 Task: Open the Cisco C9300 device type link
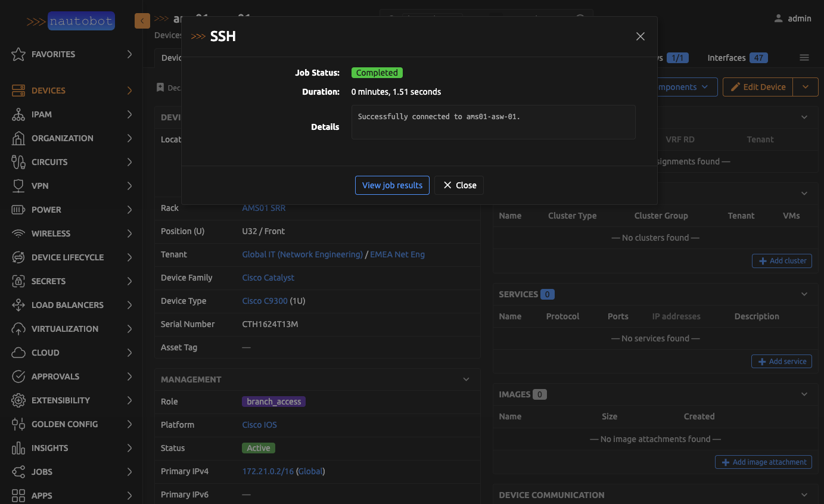coord(265,301)
